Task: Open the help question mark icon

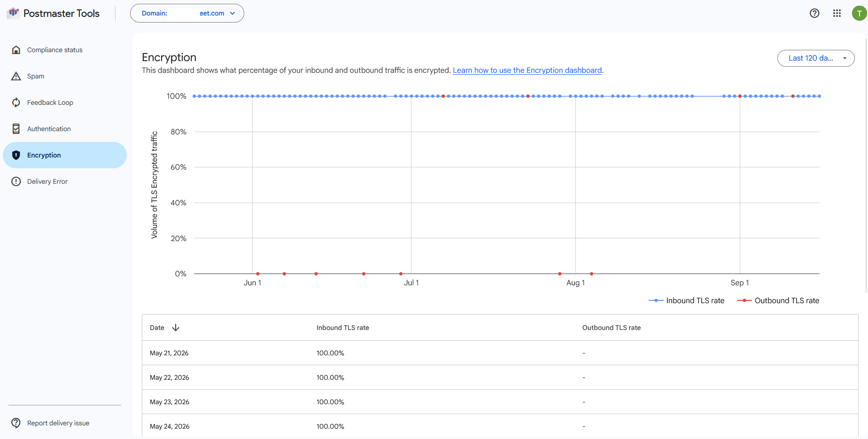Action: (x=814, y=13)
